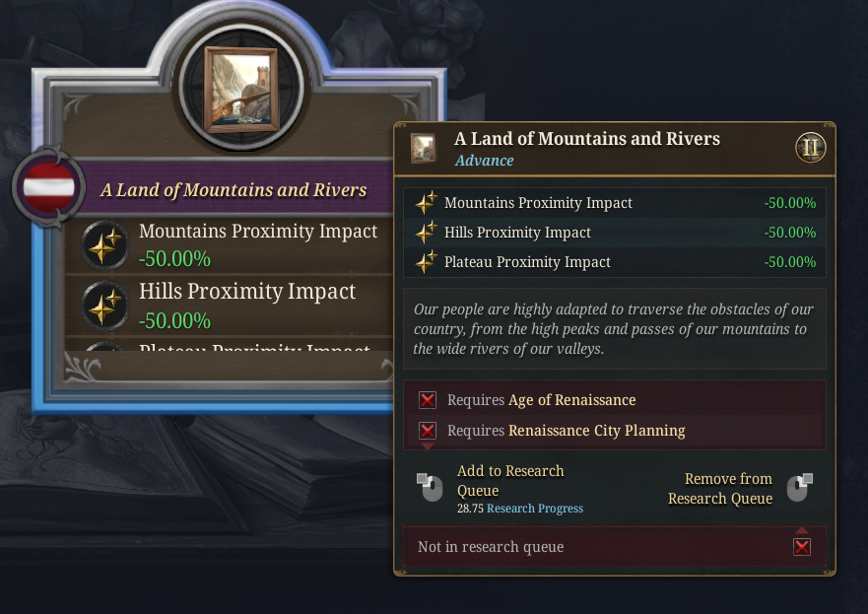This screenshot has width=868, height=614.
Task: Click the red X in Not in research queue
Action: [x=802, y=547]
